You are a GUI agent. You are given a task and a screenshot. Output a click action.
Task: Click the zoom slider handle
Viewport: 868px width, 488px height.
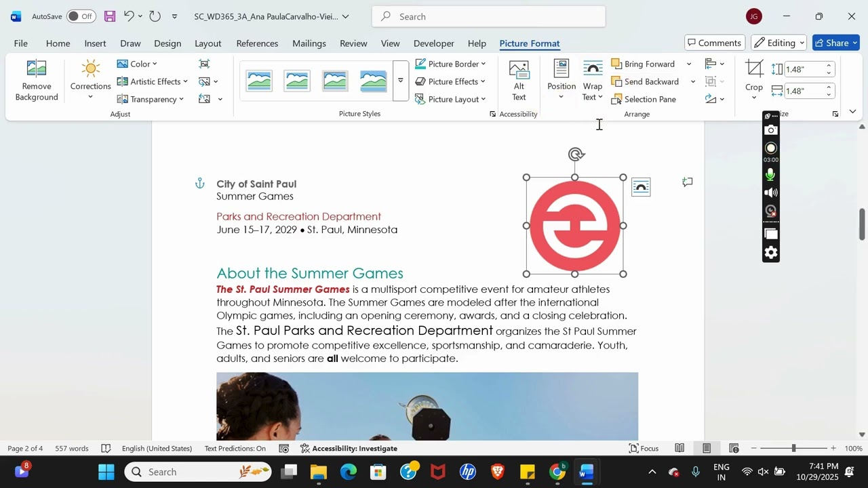pyautogui.click(x=793, y=448)
